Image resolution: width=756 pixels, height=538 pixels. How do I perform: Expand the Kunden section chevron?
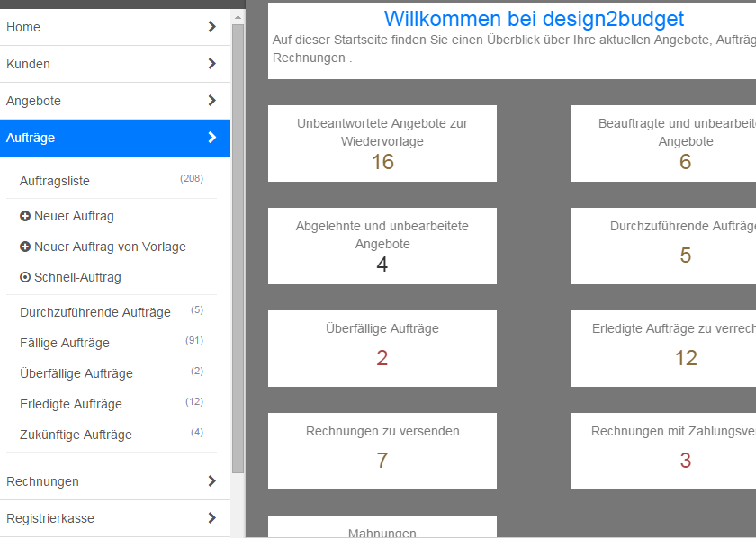[x=212, y=64]
